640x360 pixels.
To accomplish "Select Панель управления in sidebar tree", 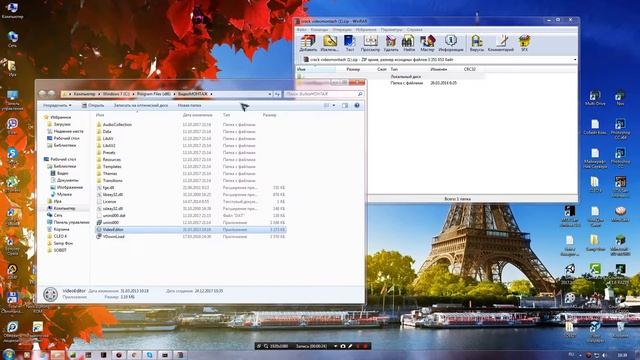I will [x=71, y=222].
